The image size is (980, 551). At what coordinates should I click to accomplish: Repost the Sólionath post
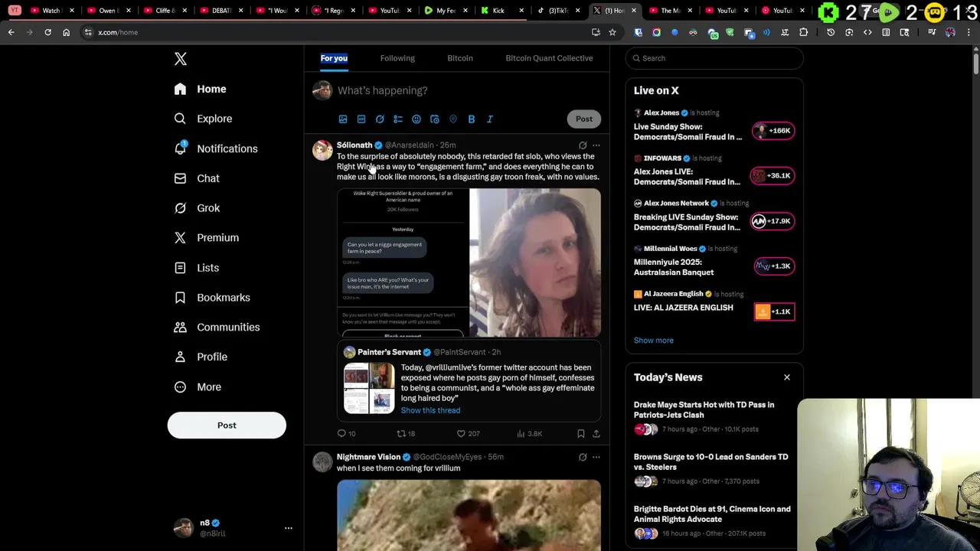coord(406,434)
